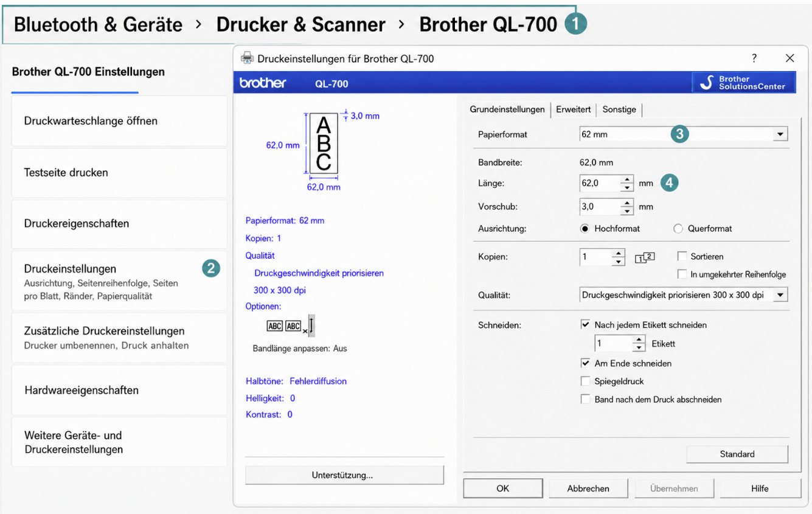Decrease the Kopien count with down arrow
The image size is (812, 514).
pyautogui.click(x=619, y=262)
